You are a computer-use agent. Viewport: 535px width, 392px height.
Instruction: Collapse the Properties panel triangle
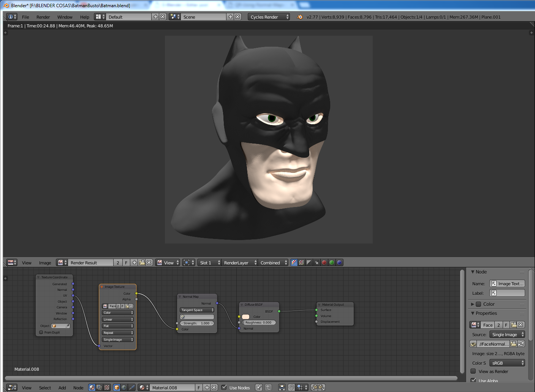click(x=473, y=313)
